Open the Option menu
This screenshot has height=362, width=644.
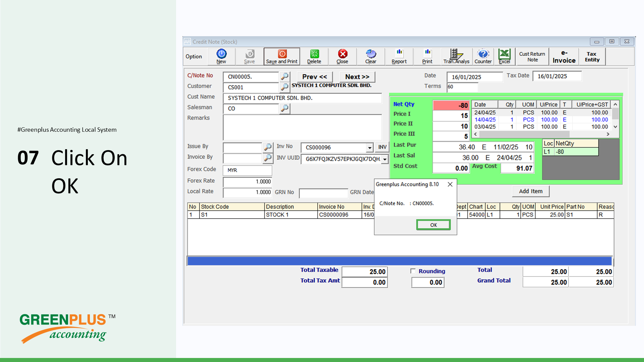(x=194, y=56)
